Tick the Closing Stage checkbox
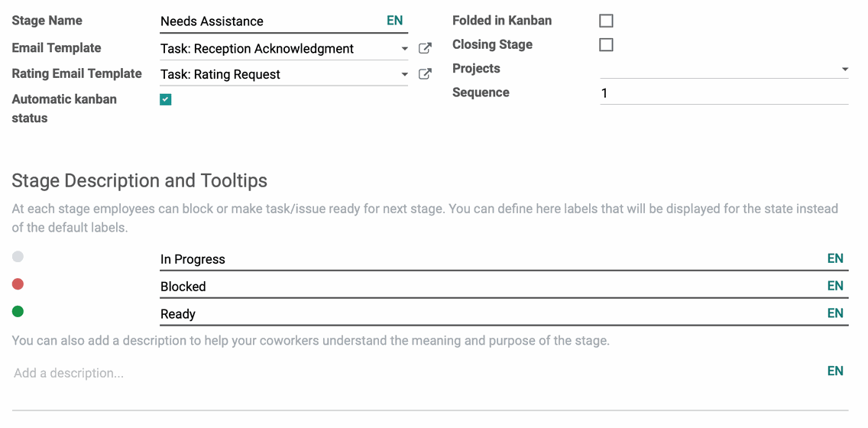868x428 pixels. click(x=606, y=45)
